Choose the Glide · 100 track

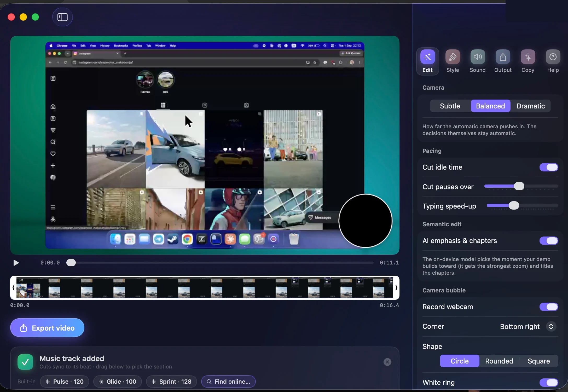coord(118,382)
